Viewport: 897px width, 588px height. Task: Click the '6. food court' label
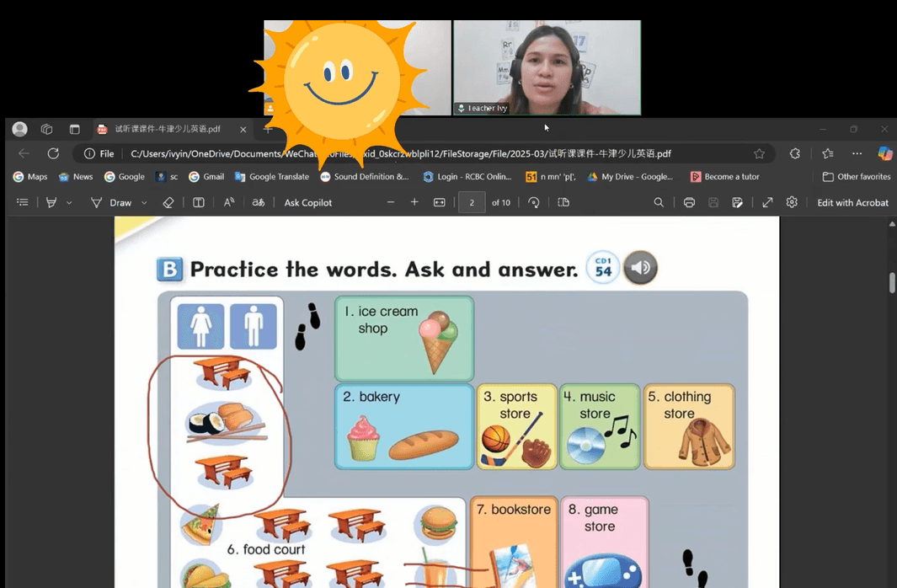(x=266, y=550)
